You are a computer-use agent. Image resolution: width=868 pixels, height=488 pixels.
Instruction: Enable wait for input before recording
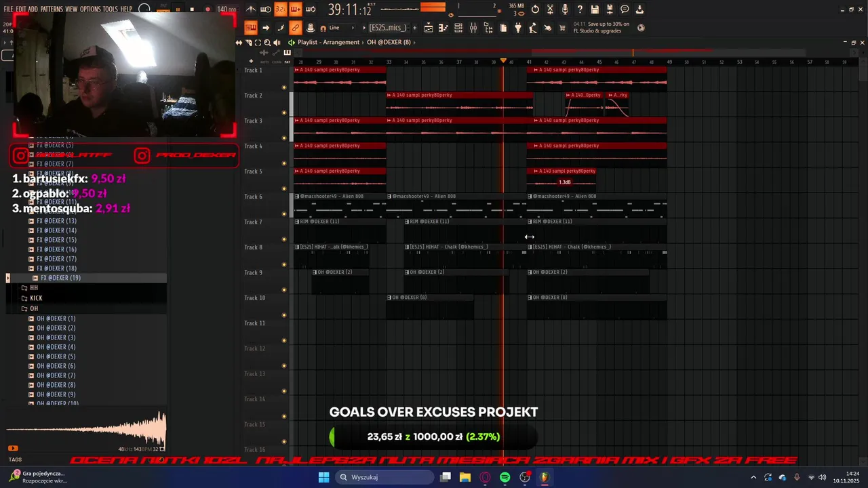(x=265, y=9)
